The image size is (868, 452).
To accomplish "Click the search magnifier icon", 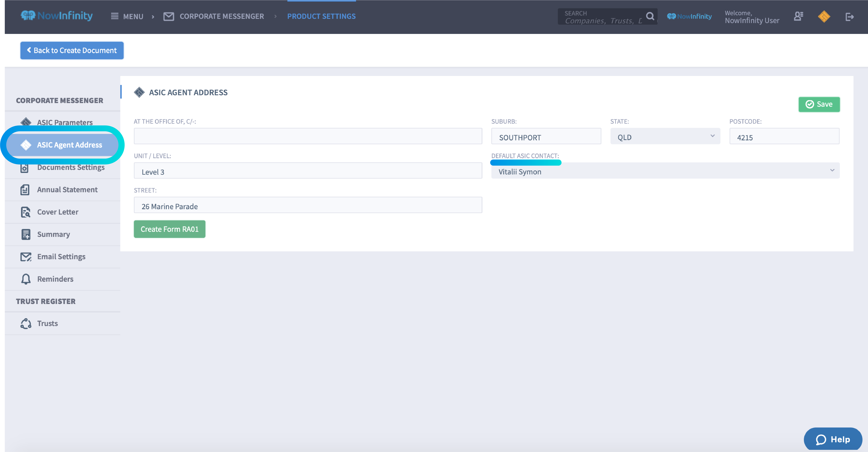I will coord(650,16).
